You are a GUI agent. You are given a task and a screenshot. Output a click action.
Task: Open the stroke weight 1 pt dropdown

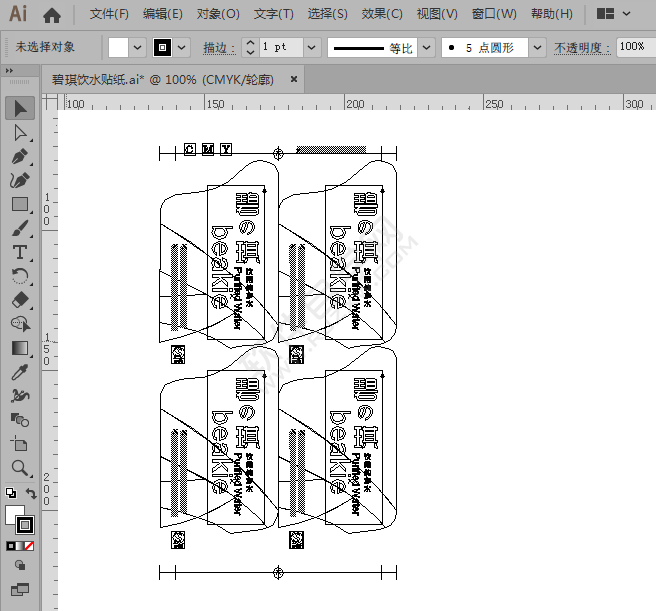click(x=311, y=47)
